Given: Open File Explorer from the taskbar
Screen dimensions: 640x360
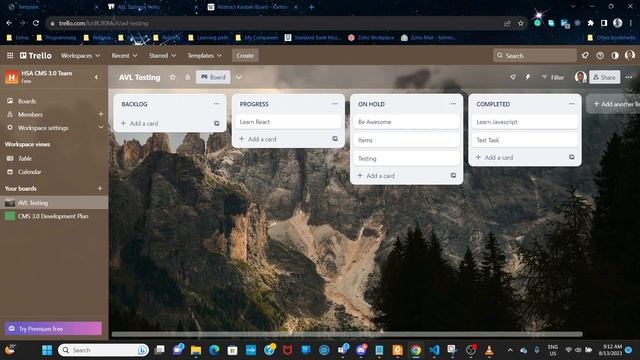Looking at the screenshot, I should (x=196, y=350).
